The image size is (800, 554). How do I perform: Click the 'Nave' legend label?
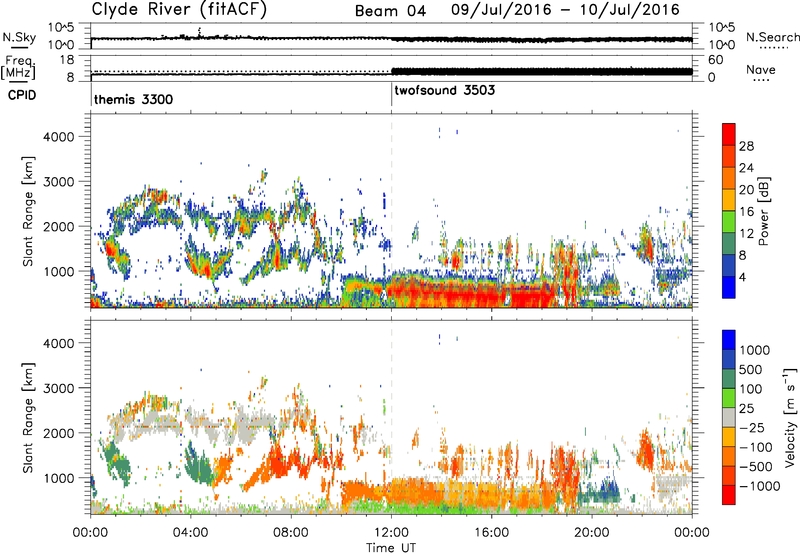pyautogui.click(x=761, y=69)
